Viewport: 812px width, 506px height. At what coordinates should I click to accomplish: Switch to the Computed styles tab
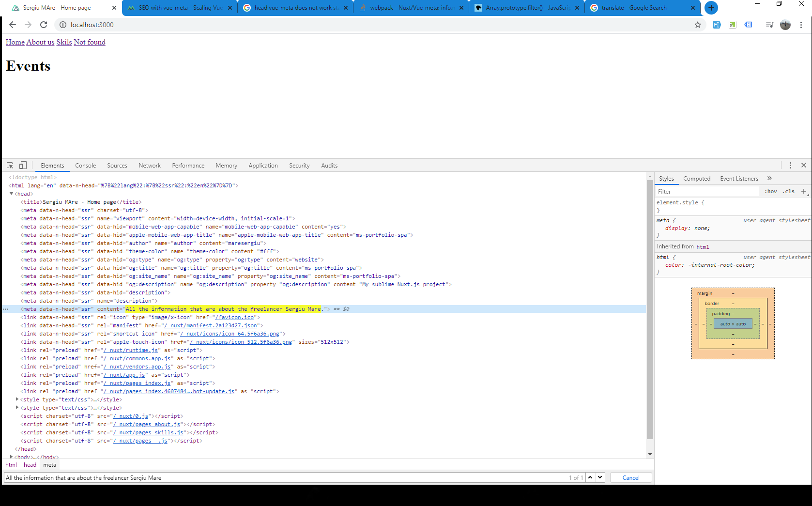[x=697, y=179]
